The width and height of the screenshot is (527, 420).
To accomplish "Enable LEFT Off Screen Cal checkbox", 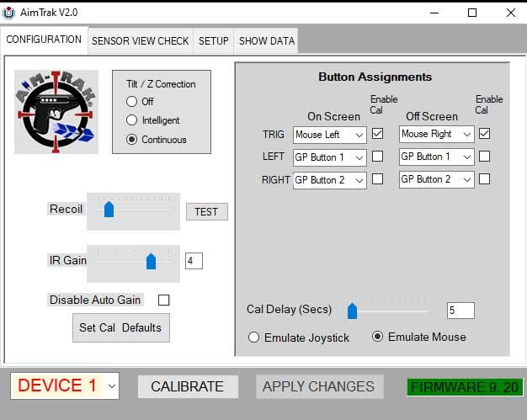I will [x=484, y=157].
